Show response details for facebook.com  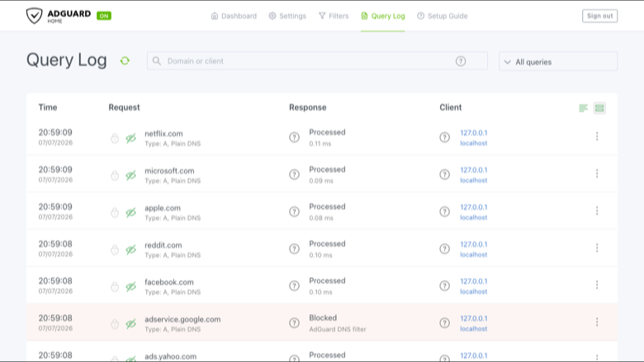(x=294, y=286)
